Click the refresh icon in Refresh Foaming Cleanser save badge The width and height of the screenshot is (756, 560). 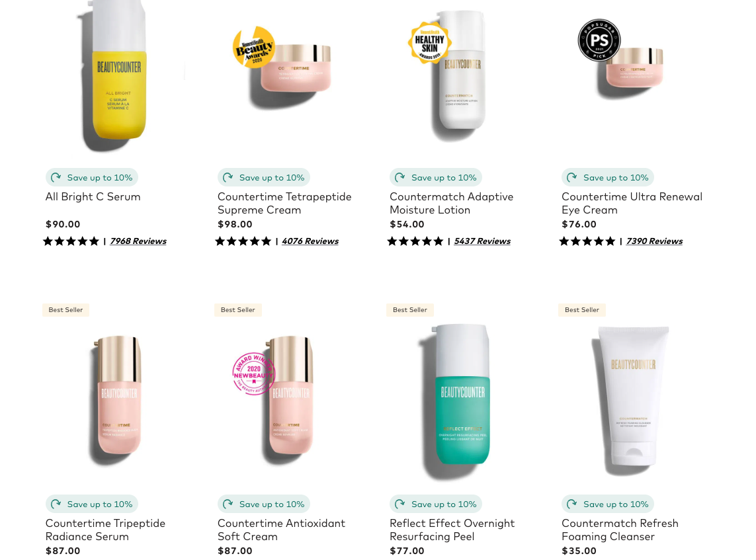point(572,504)
